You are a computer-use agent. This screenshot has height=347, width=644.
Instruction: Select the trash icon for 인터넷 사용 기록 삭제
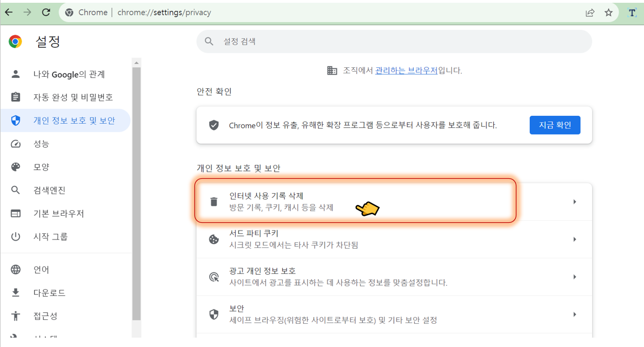click(x=213, y=201)
